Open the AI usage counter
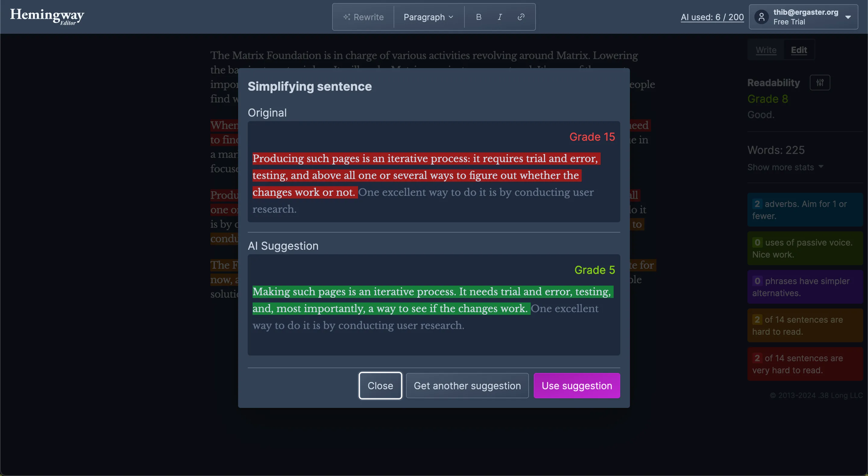868x476 pixels. 712,17
